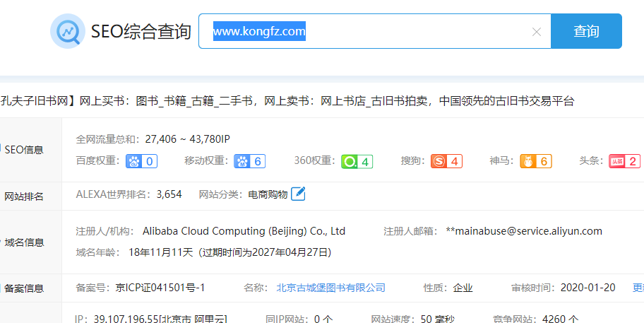Click the registrant Alibaba Cloud Computing (Beijing) Co., Ltd

pos(244,231)
